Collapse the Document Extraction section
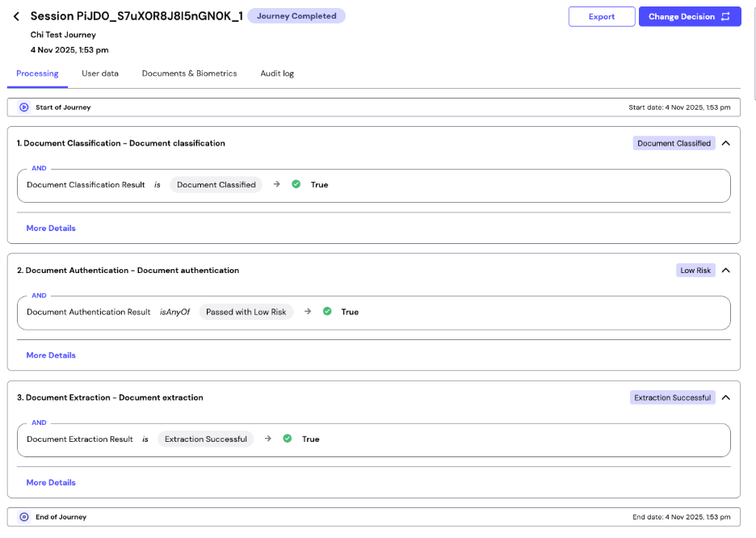756x538 pixels. click(725, 397)
